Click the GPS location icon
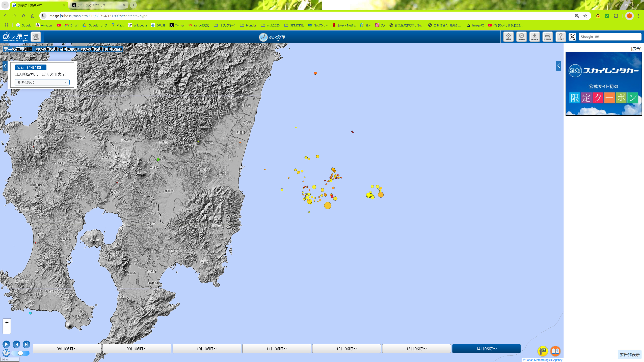This screenshot has height=362, width=644. coord(508,37)
